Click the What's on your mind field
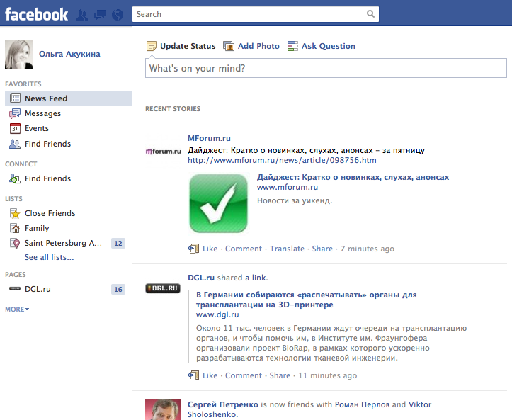Image resolution: width=512 pixels, height=420 pixels. click(326, 69)
